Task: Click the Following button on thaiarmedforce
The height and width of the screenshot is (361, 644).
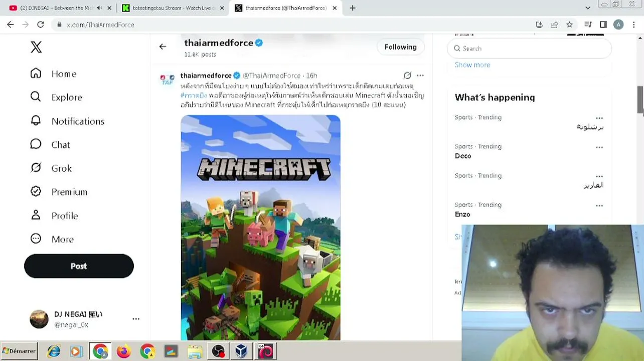Action: (400, 47)
